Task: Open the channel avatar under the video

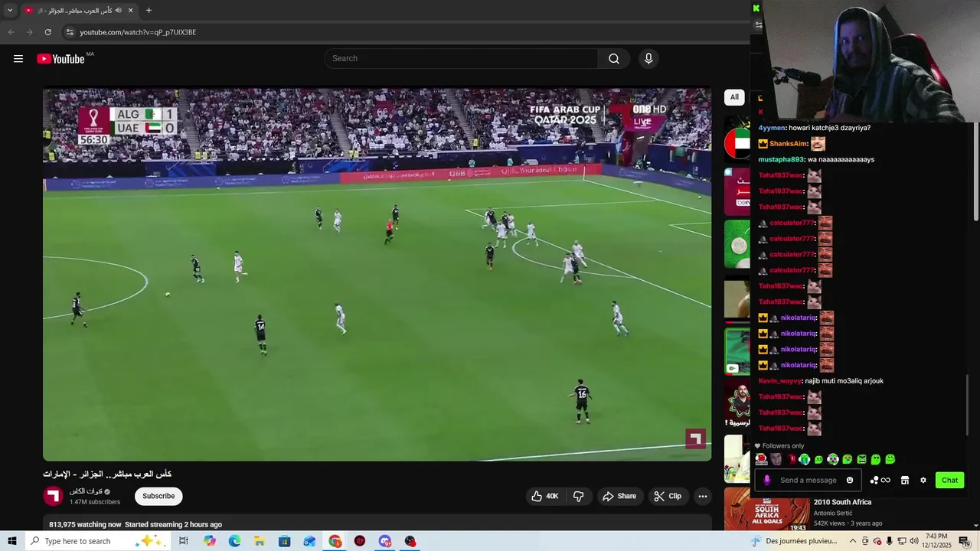Action: 53,496
